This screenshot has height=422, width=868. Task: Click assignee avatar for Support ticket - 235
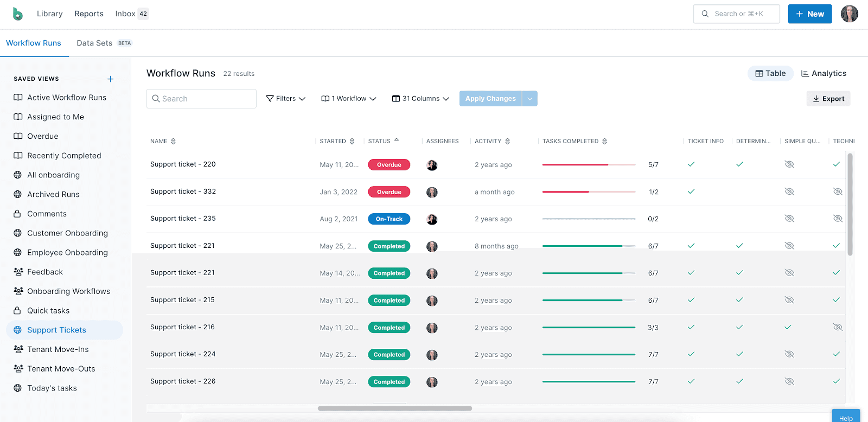tap(432, 219)
